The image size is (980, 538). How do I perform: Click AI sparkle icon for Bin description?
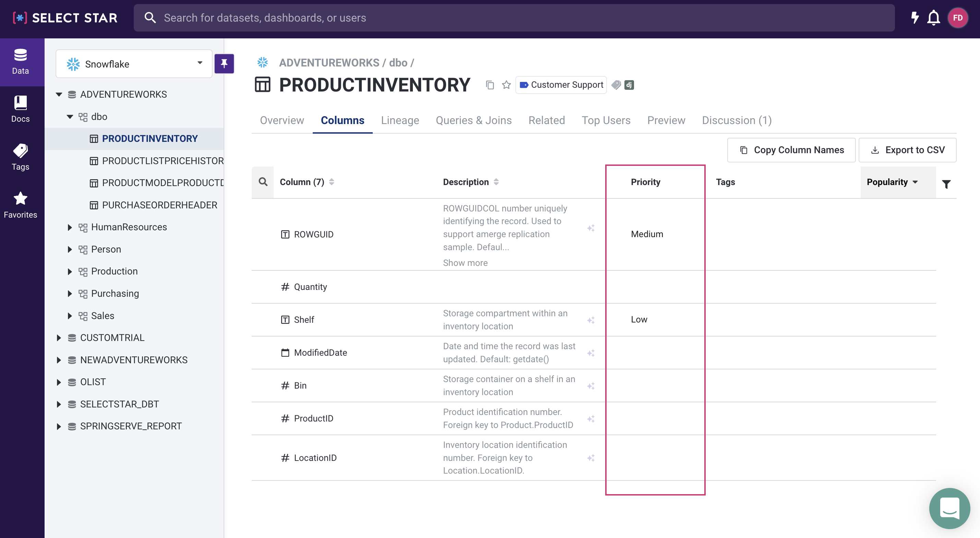[591, 386]
